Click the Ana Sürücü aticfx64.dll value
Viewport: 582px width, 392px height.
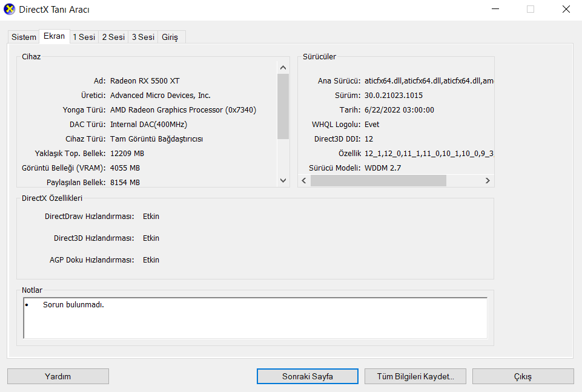(429, 81)
